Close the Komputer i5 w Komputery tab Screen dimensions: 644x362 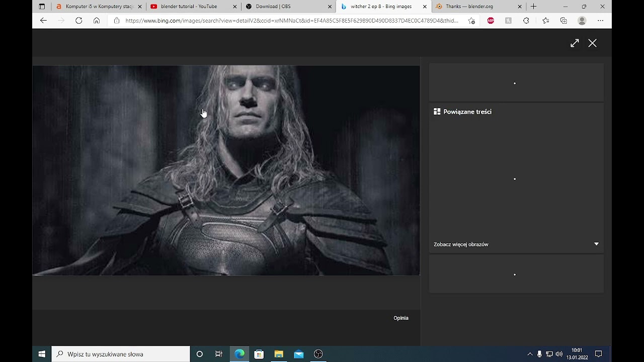click(140, 7)
